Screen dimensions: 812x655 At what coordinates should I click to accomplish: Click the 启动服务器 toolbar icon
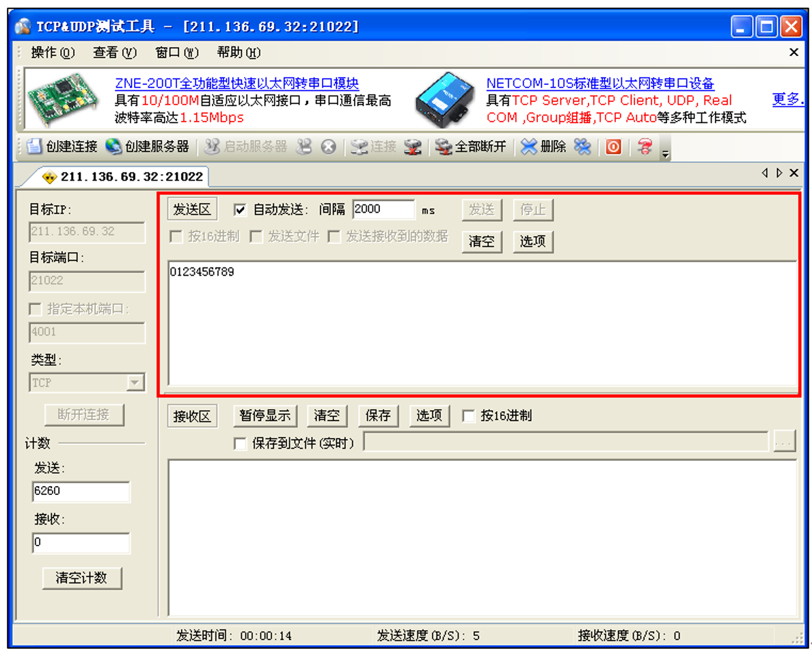click(x=211, y=146)
